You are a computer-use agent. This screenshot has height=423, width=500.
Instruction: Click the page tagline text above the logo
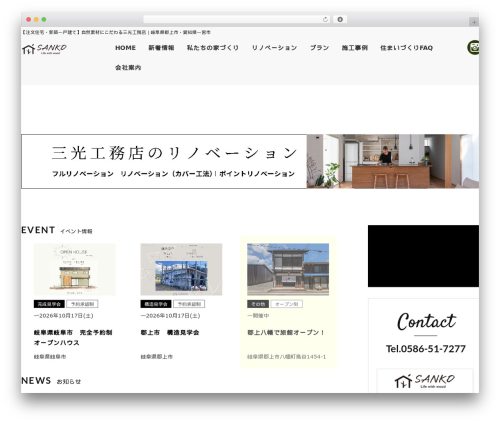click(x=116, y=32)
